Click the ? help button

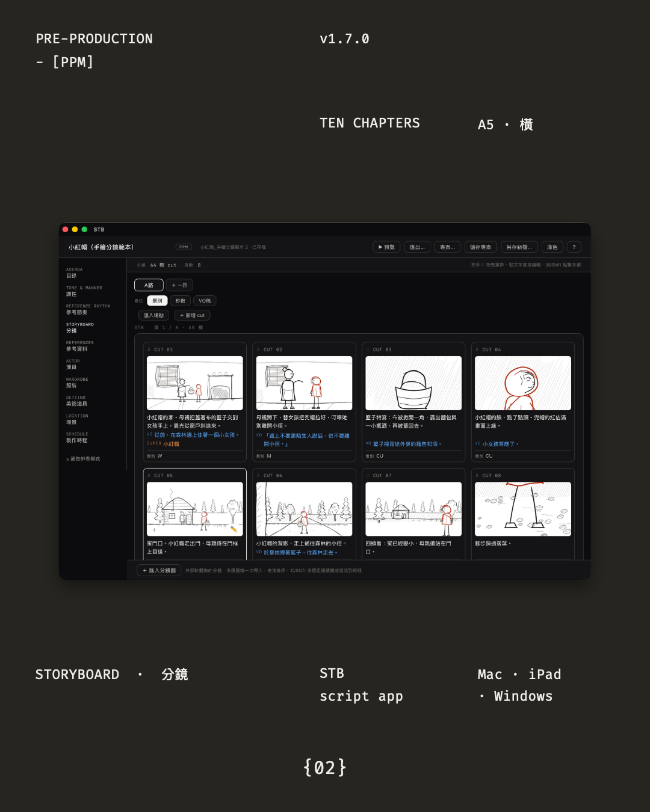pyautogui.click(x=574, y=247)
